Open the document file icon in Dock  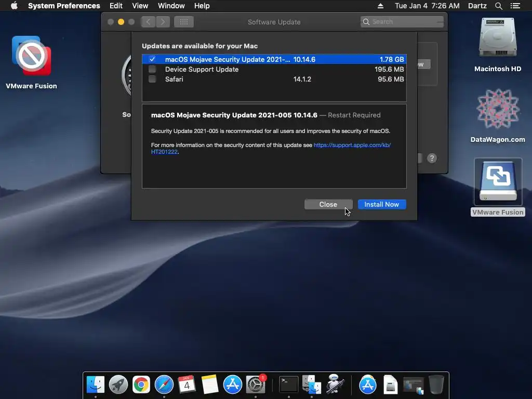coord(391,384)
